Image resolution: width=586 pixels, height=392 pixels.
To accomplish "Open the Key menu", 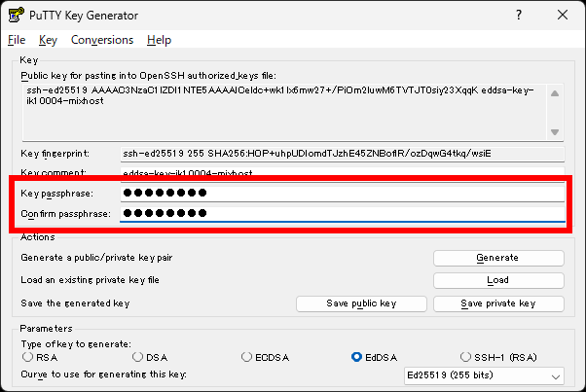I will pyautogui.click(x=49, y=40).
